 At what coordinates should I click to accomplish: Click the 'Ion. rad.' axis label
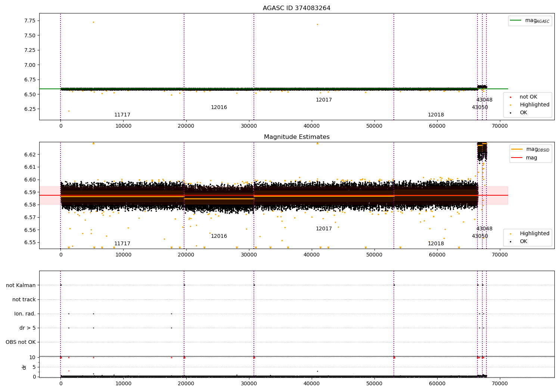point(25,314)
